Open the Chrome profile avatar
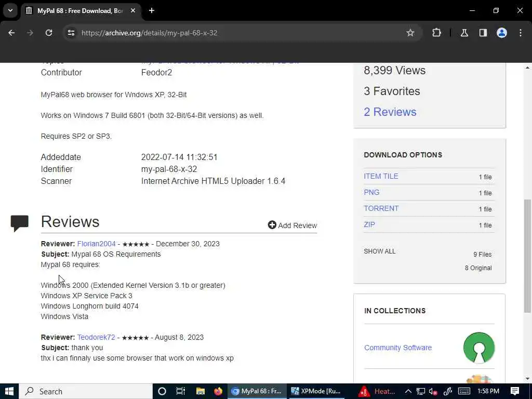Viewport: 532px width, 399px height. click(x=502, y=33)
